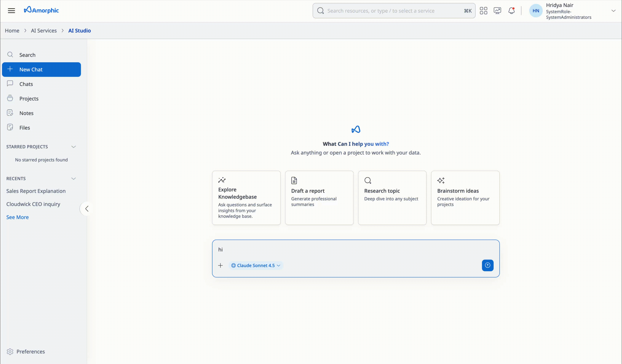
Task: Click the sidebar Search magnifier icon
Action: (10, 55)
